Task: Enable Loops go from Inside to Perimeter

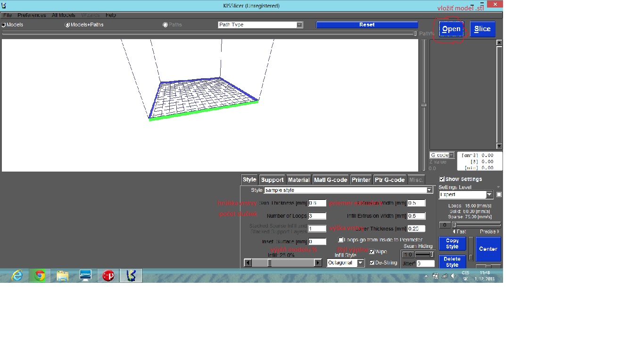Action: [x=341, y=240]
